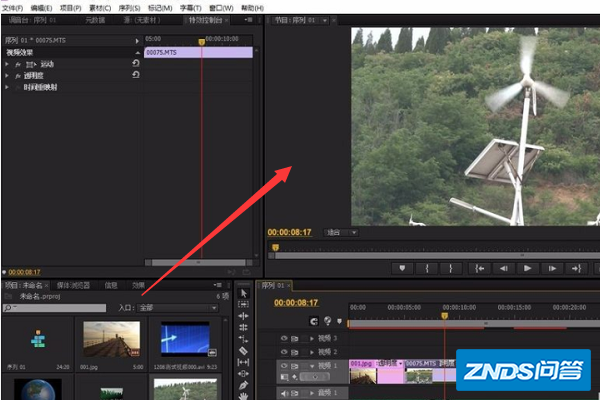Expand the 视频 2 track

312,352
